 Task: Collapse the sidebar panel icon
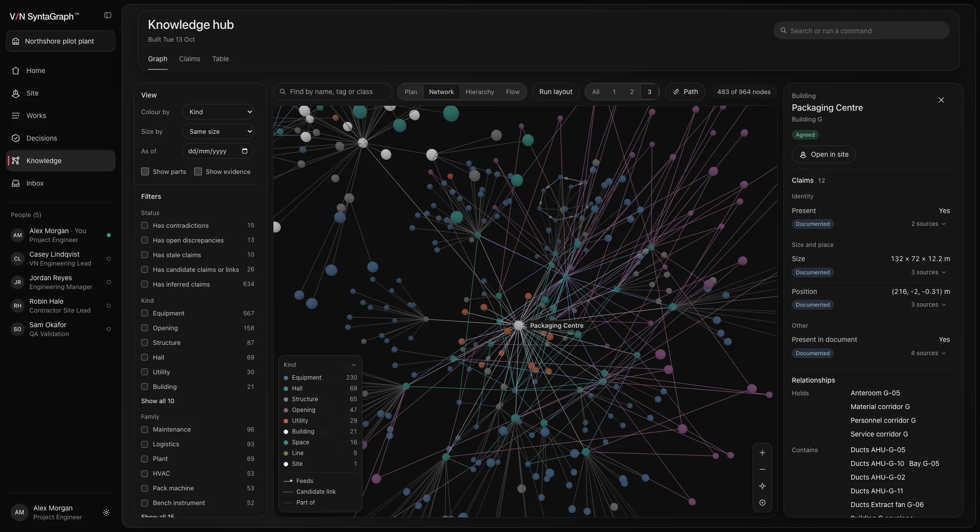[x=108, y=15]
